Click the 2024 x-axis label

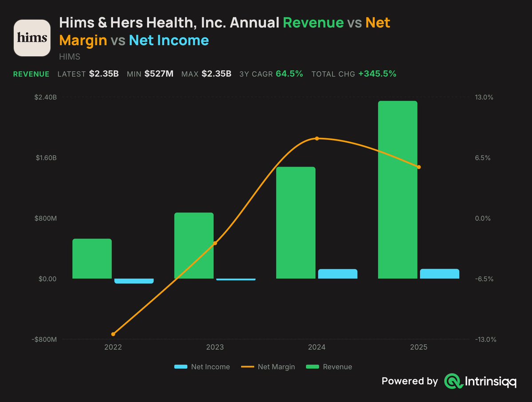click(317, 347)
